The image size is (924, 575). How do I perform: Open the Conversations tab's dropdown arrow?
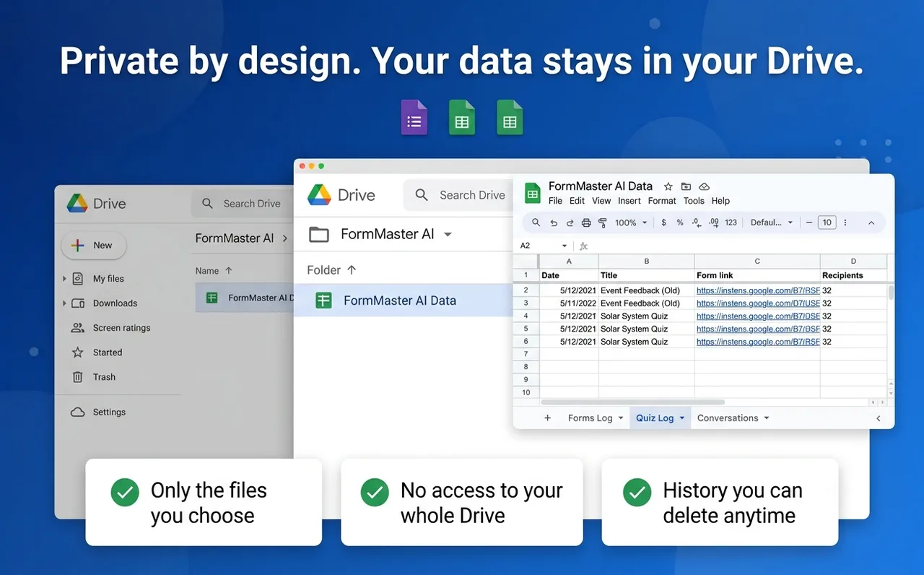[767, 418]
